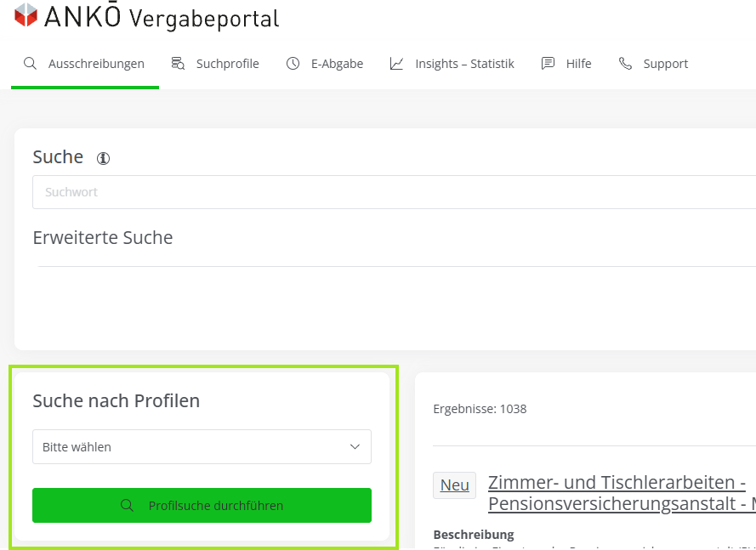Click the Suchprofile list-search icon
The height and width of the screenshot is (550, 756).
(178, 64)
